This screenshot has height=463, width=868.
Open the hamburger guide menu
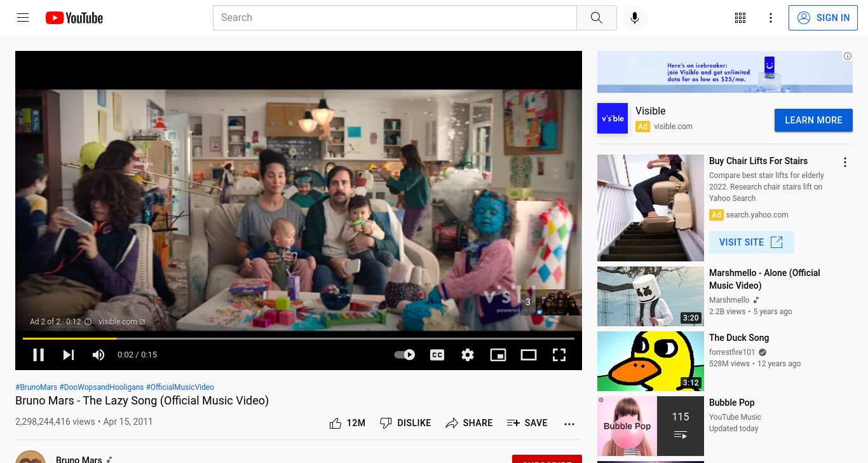point(23,18)
